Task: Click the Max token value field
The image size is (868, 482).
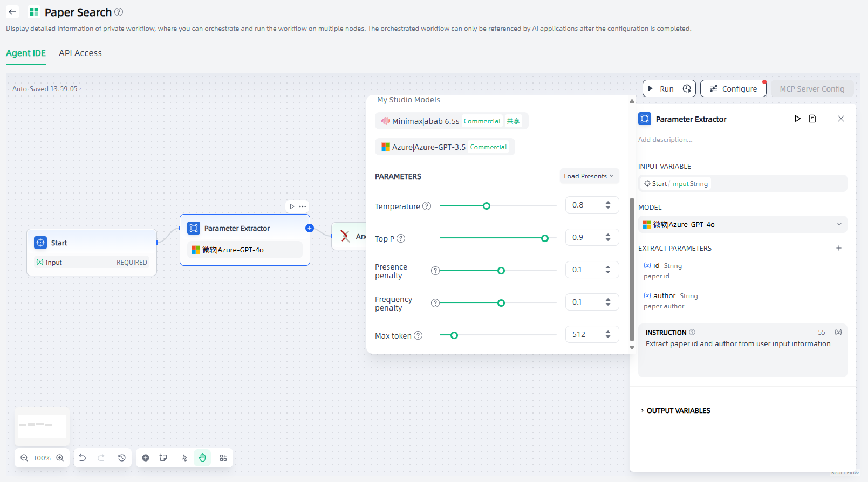Action: click(x=585, y=334)
